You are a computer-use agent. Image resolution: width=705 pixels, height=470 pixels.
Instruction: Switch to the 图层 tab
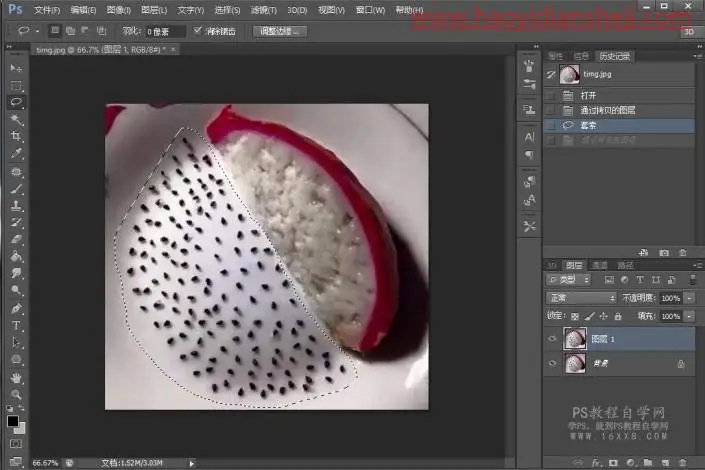(574, 265)
